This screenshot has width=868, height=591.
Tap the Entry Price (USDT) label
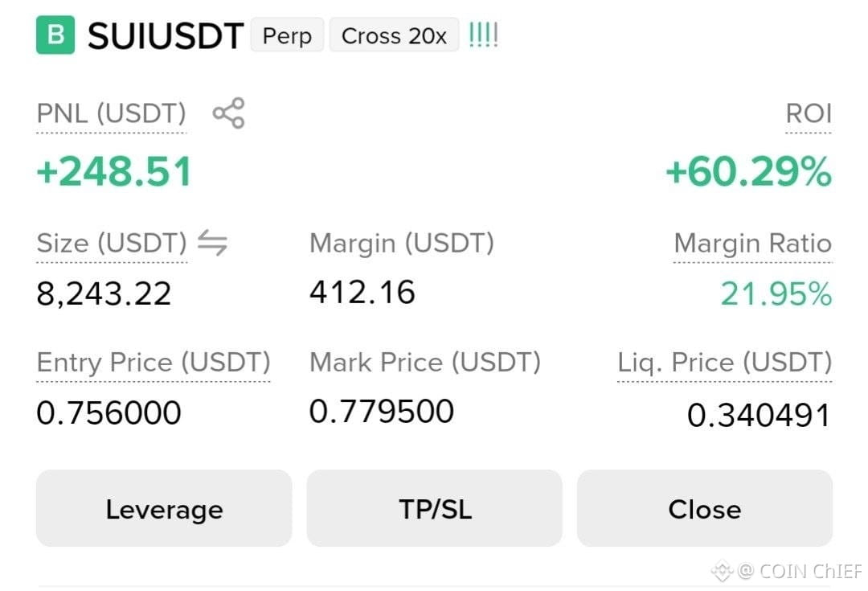154,363
